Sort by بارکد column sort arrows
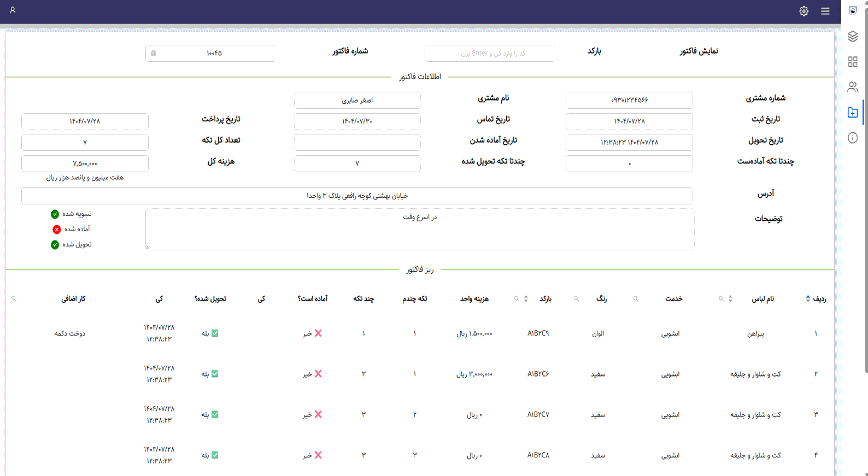 pyautogui.click(x=526, y=299)
